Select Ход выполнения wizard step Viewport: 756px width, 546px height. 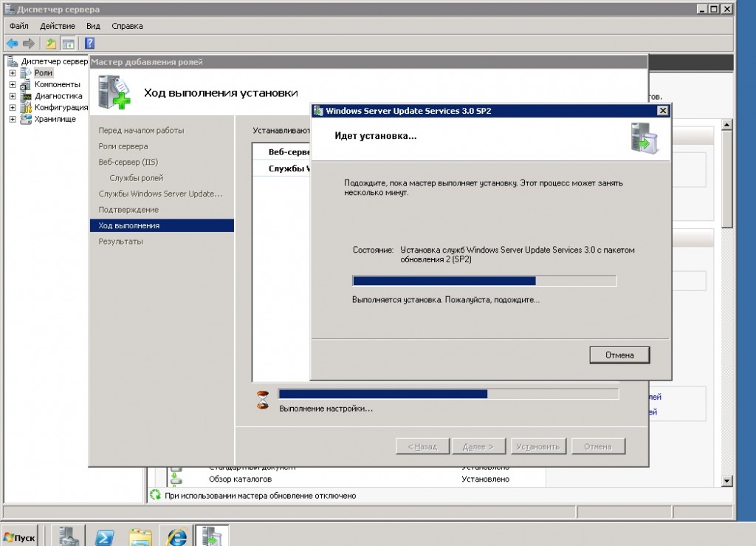tap(162, 225)
